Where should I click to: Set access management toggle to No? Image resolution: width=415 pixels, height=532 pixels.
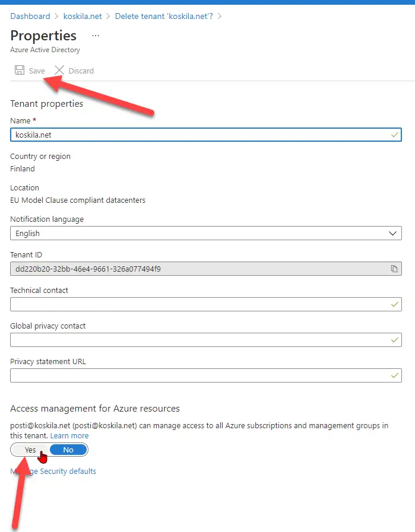(x=68, y=450)
